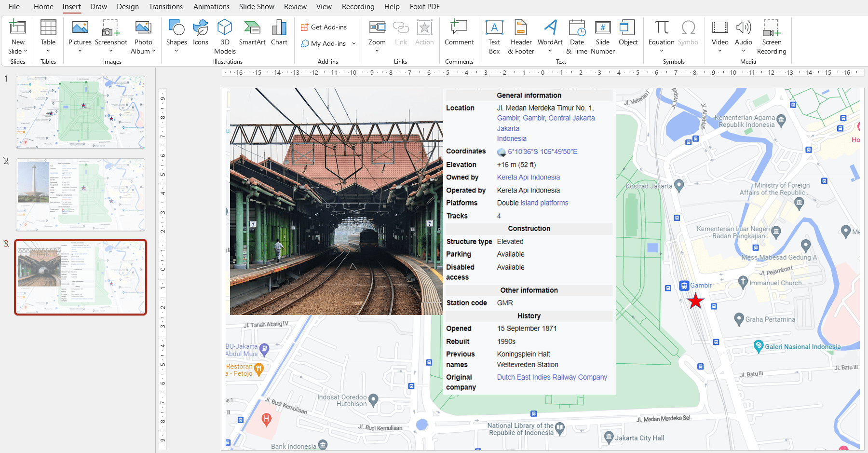The height and width of the screenshot is (453, 868).
Task: Switch to the Design tab
Action: pyautogui.click(x=128, y=7)
